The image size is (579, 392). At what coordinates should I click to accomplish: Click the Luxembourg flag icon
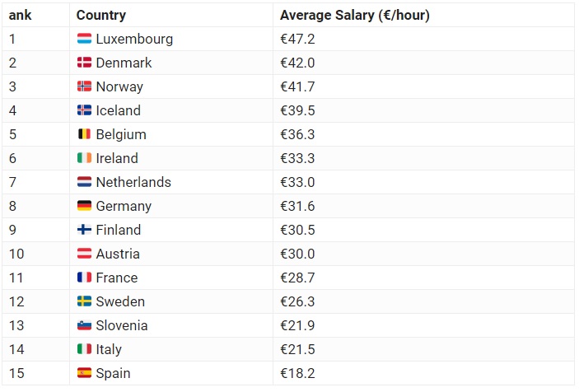click(x=84, y=39)
